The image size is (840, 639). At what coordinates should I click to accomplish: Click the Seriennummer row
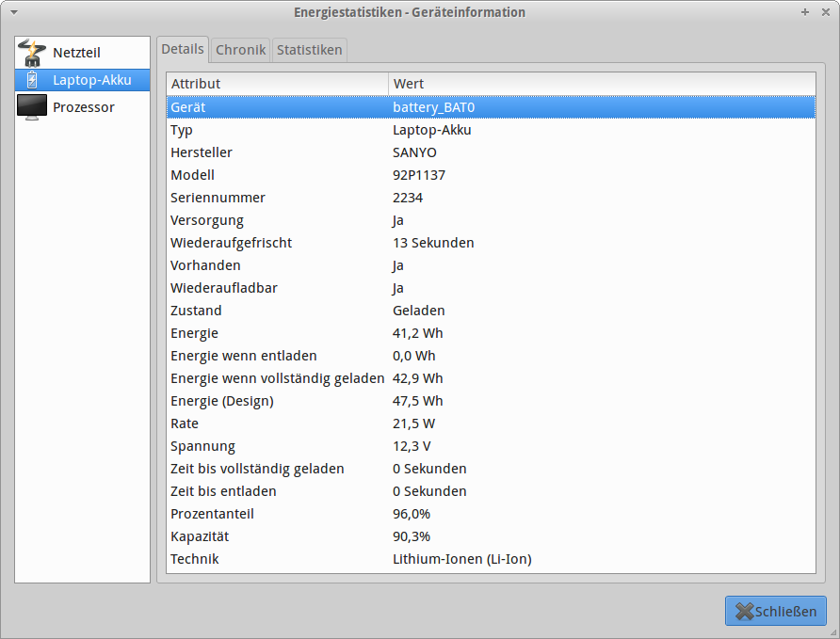click(x=490, y=198)
